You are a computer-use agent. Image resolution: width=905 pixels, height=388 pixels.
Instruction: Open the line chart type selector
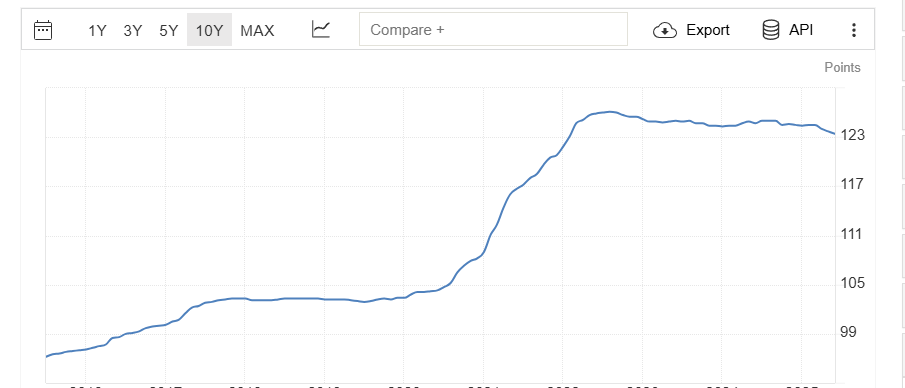(x=321, y=29)
